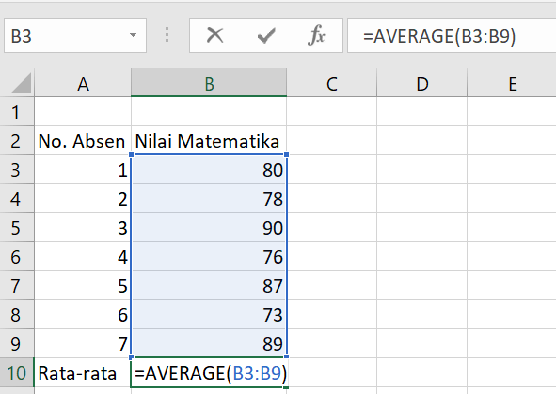Select row 1 header

coord(17,111)
